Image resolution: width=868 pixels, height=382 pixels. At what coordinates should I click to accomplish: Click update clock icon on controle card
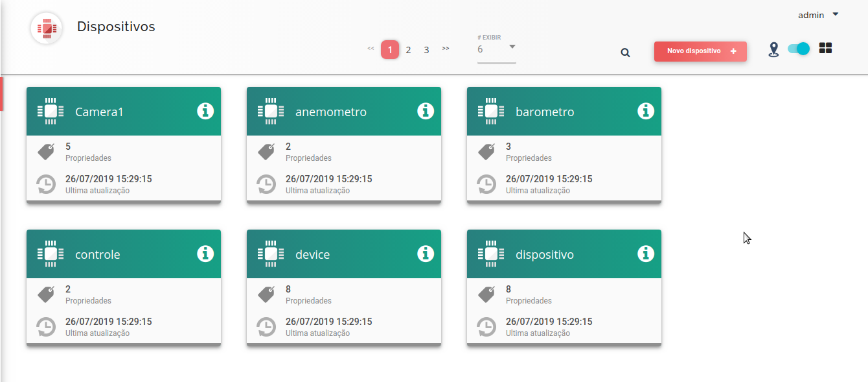[46, 327]
